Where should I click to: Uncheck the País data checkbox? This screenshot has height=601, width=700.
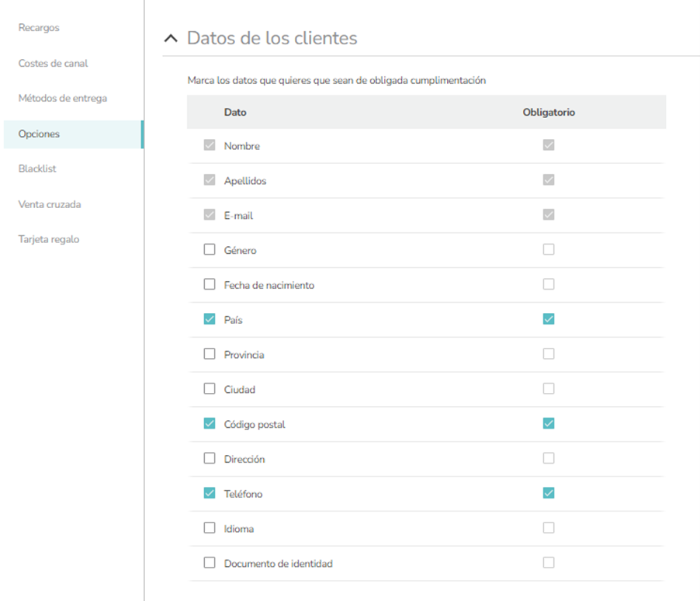tap(210, 319)
